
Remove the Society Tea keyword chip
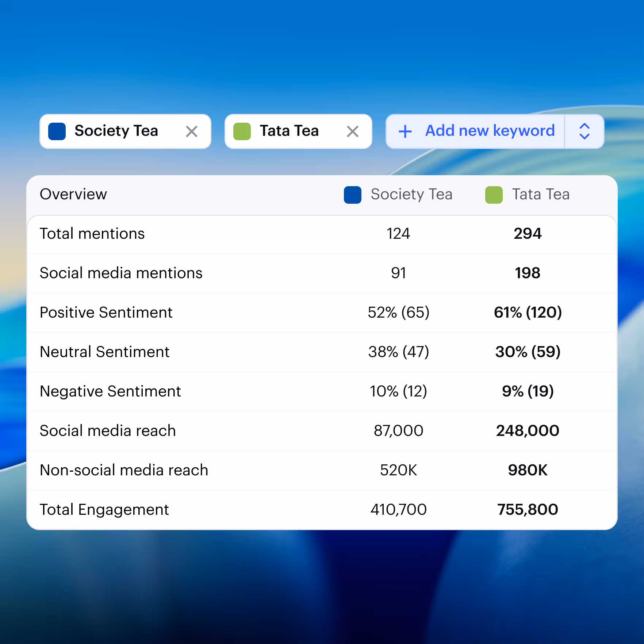(192, 131)
